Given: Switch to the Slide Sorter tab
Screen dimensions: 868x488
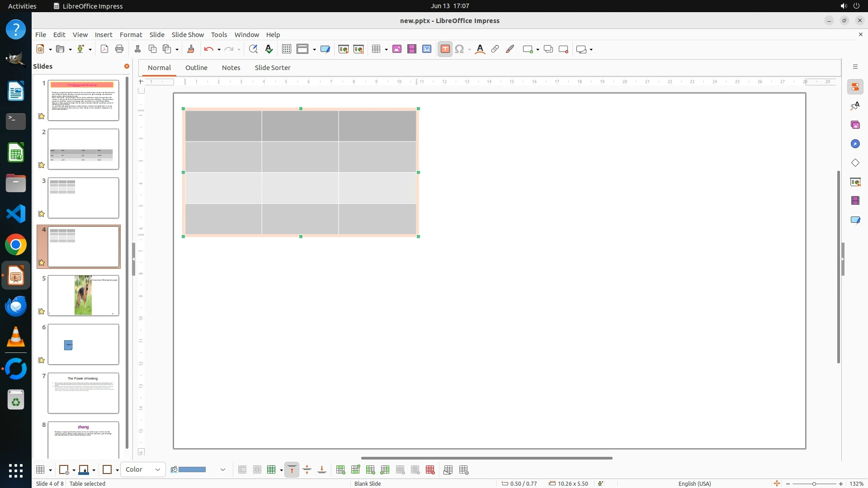Looking at the screenshot, I should click(272, 67).
